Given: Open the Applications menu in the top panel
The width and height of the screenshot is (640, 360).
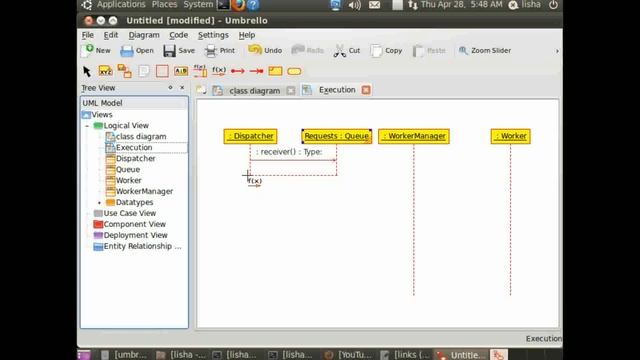Looking at the screenshot, I should coord(121,4).
